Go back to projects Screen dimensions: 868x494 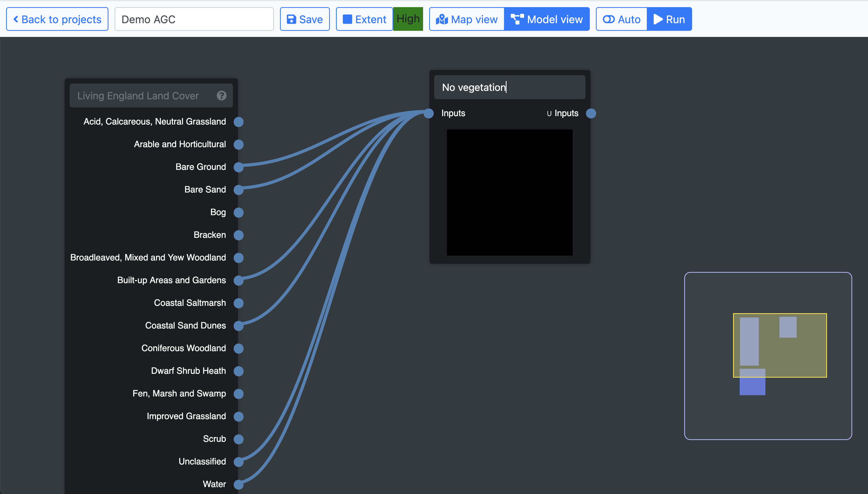[x=57, y=19]
